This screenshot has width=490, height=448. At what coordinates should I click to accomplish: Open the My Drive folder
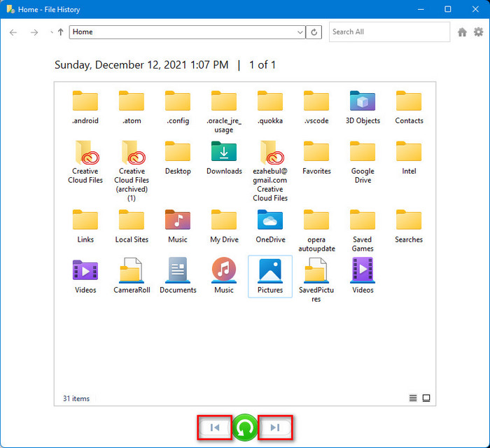[x=224, y=226]
